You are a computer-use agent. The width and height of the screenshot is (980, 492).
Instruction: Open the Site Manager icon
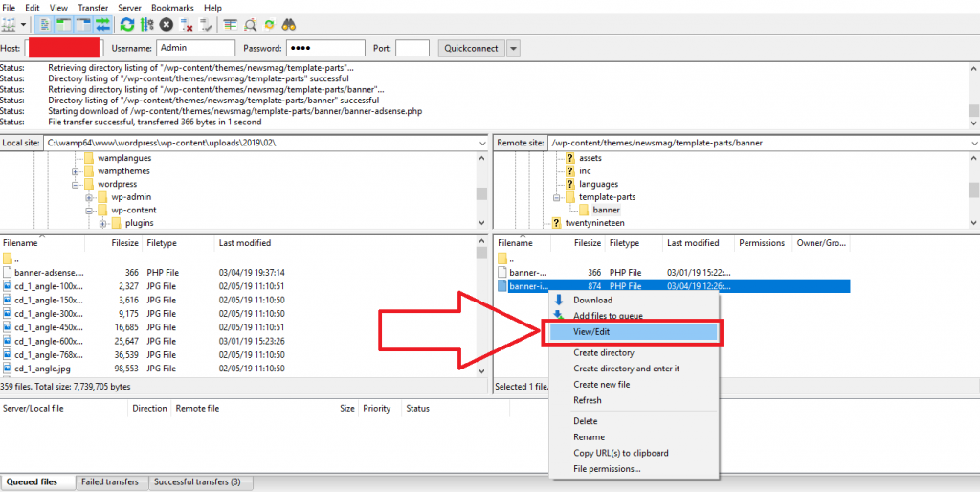9,24
